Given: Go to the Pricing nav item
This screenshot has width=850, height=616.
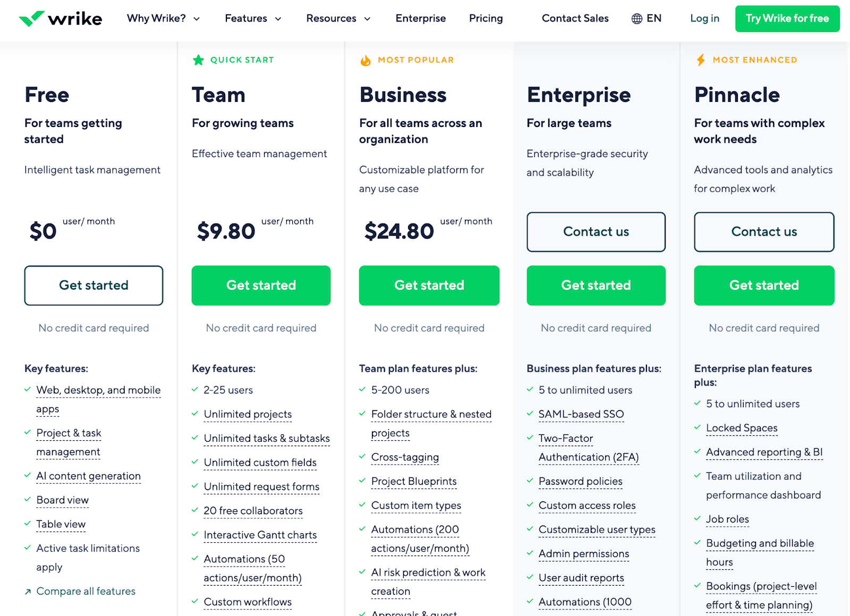Looking at the screenshot, I should 486,19.
